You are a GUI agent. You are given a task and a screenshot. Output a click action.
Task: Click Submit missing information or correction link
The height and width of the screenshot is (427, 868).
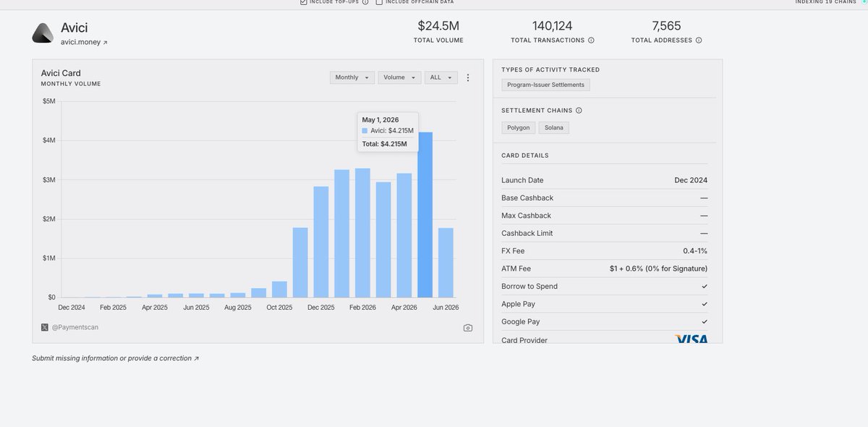tap(115, 358)
